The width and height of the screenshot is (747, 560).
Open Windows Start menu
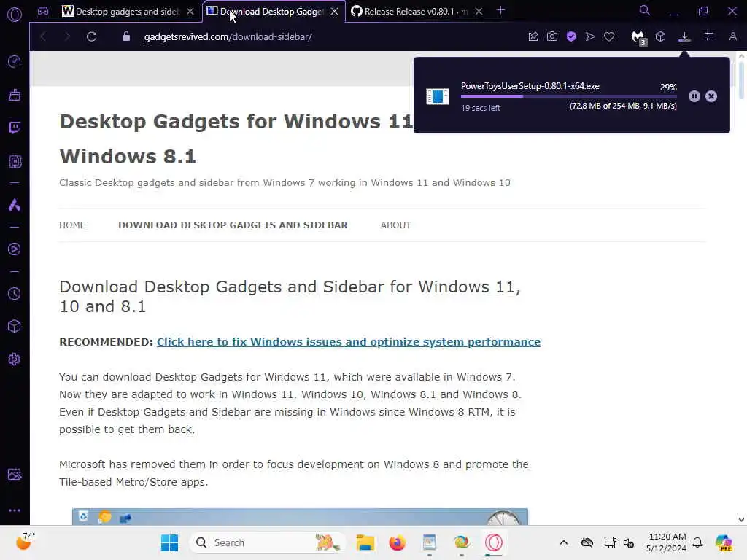pyautogui.click(x=169, y=542)
